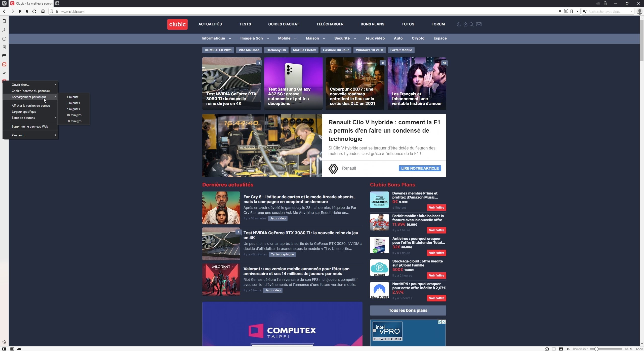Screen dimensions: 644x351
Task: Open the History panel in sidebar
Action: [x=4, y=39]
